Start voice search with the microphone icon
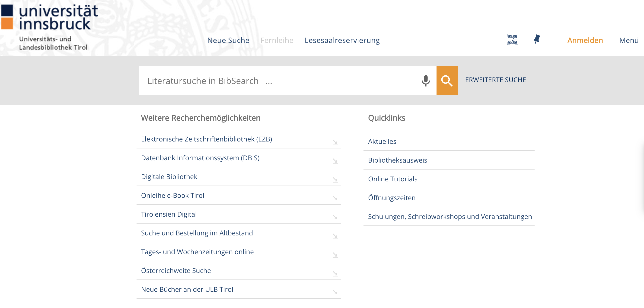The width and height of the screenshot is (644, 308). tap(425, 80)
